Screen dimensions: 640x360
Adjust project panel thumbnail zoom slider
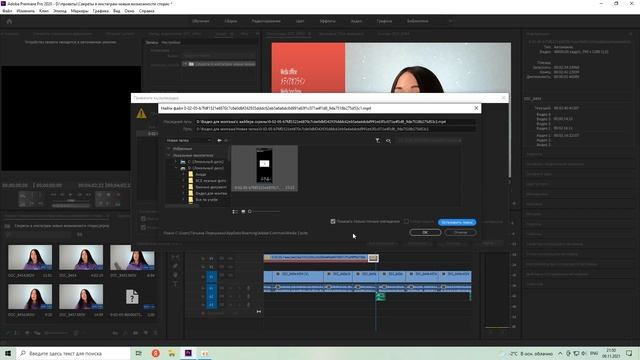tap(57, 333)
